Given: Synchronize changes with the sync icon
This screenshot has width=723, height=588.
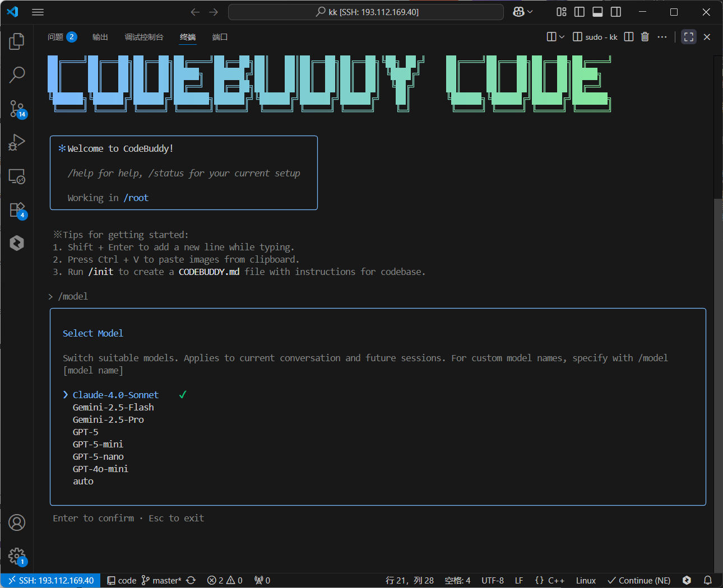Looking at the screenshot, I should tap(191, 580).
